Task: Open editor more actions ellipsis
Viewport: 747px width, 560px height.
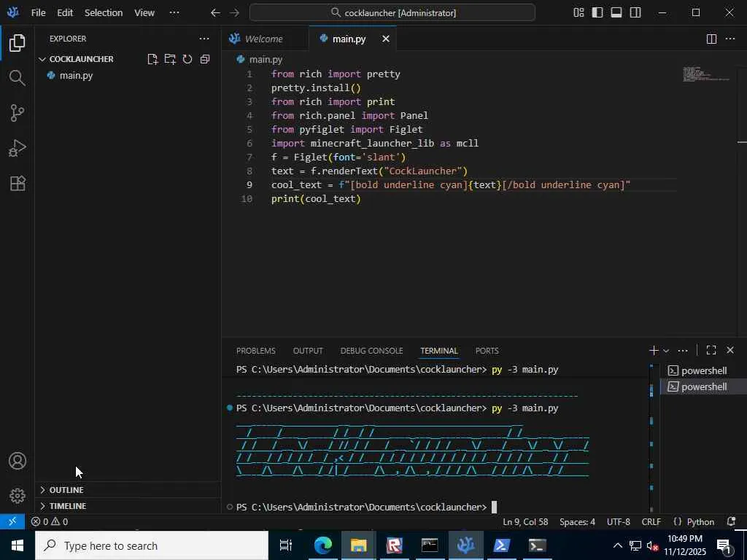Action: (729, 39)
